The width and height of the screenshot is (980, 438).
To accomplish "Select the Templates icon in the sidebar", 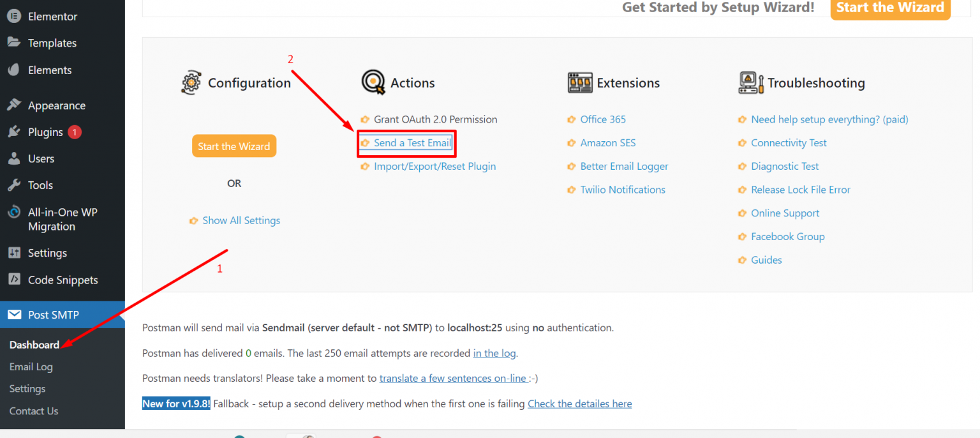I will point(14,43).
